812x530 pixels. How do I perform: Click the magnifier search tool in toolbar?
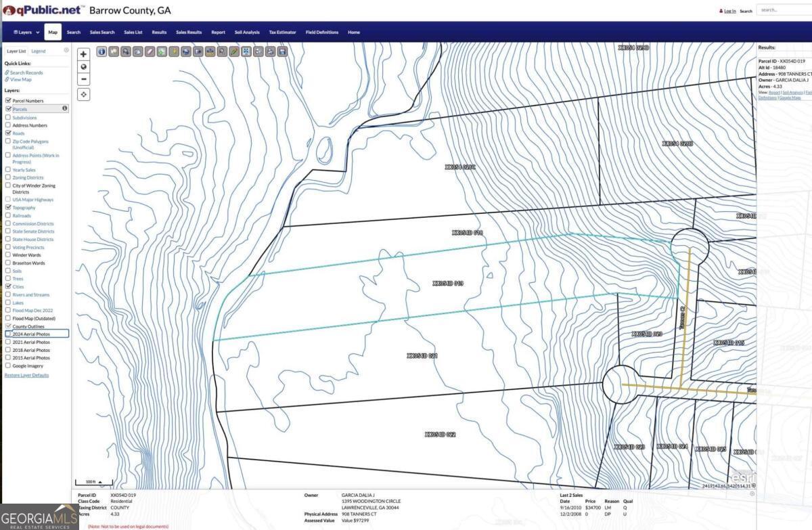(x=222, y=51)
